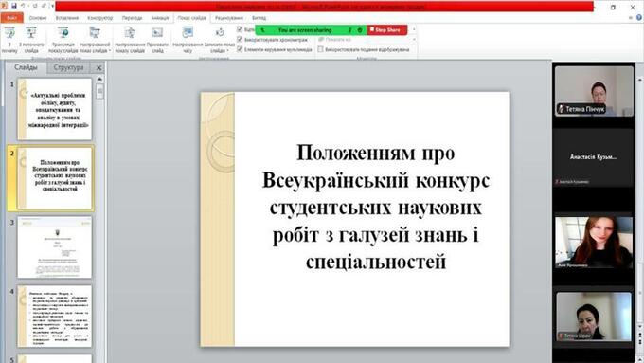Click the slide pane scrollbar thumb
The image size is (644, 363).
(99, 91)
